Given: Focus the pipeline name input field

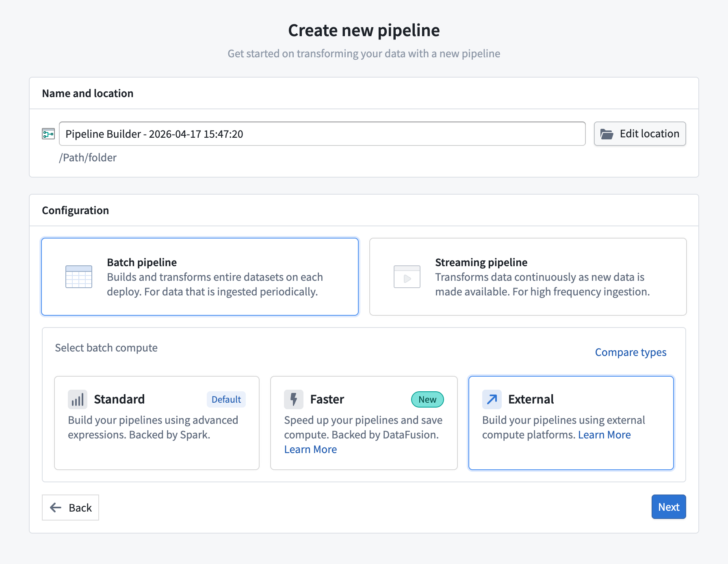Looking at the screenshot, I should 322,134.
